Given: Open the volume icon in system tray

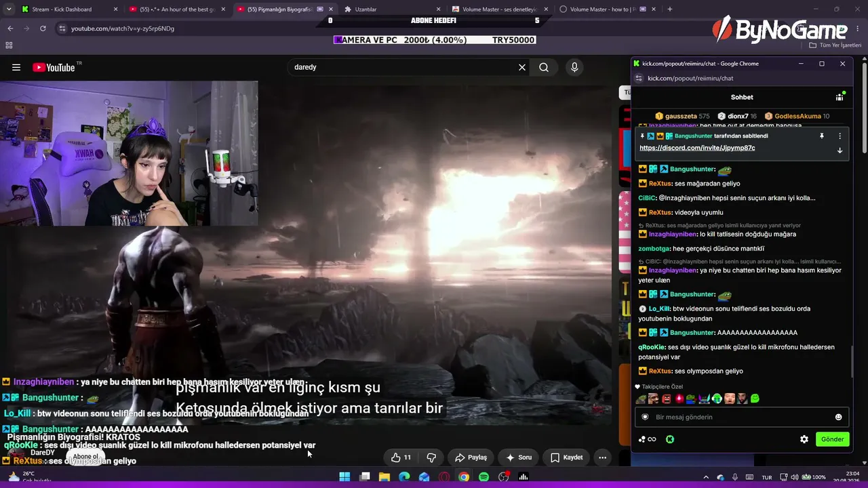Looking at the screenshot, I should click(x=794, y=477).
